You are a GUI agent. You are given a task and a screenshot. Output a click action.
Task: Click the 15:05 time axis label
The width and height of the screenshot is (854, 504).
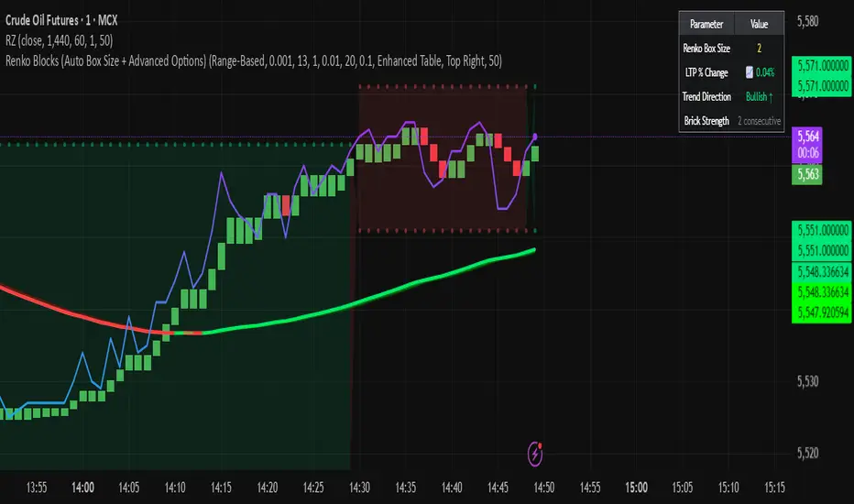[683, 488]
